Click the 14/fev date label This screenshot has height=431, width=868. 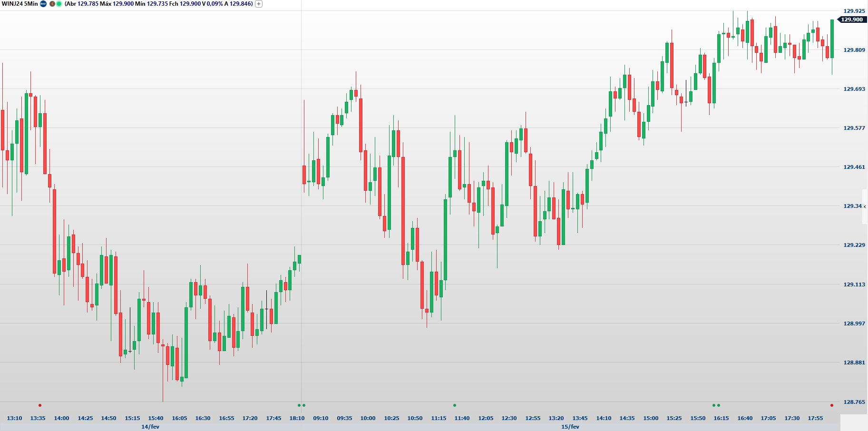[x=150, y=427]
